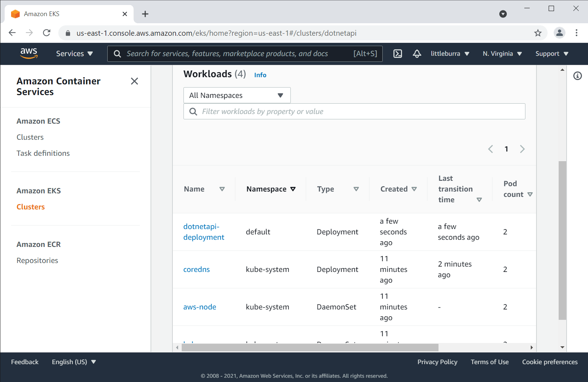Click the vertical page scrollbar thumb
Screen dimensions: 588x382
point(562,240)
